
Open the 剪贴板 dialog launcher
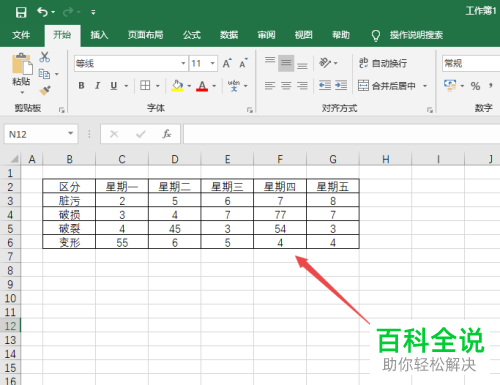tap(62, 110)
